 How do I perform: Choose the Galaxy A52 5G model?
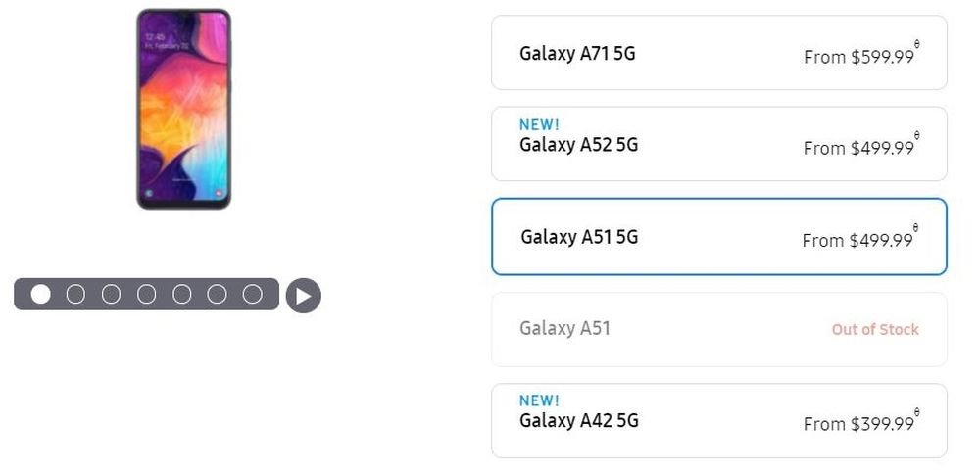719,144
